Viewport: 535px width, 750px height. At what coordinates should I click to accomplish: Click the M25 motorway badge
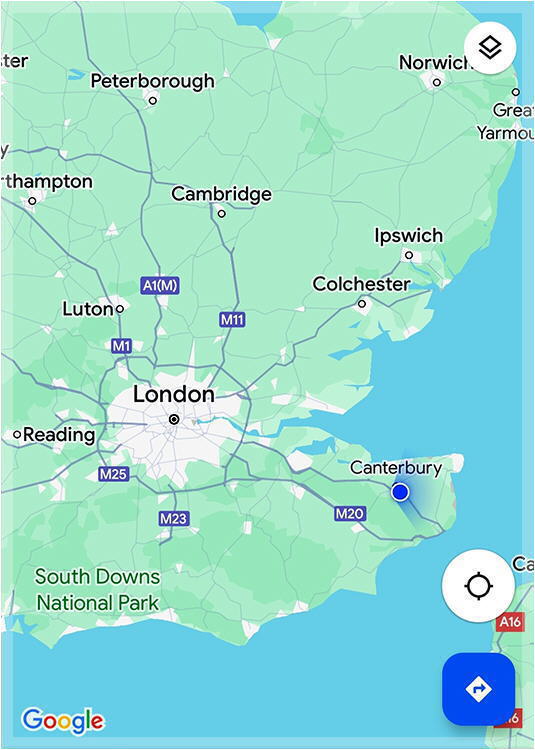pyautogui.click(x=113, y=474)
